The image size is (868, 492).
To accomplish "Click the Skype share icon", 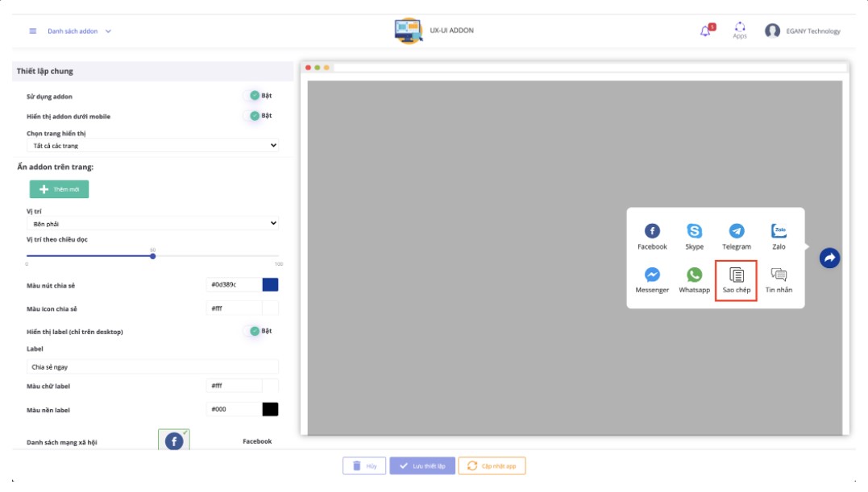I will [694, 232].
